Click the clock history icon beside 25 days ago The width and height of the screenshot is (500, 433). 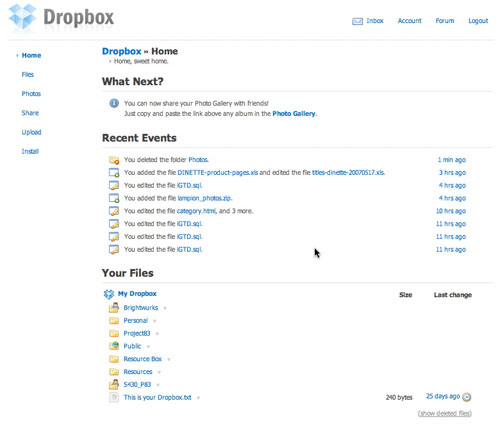click(467, 397)
